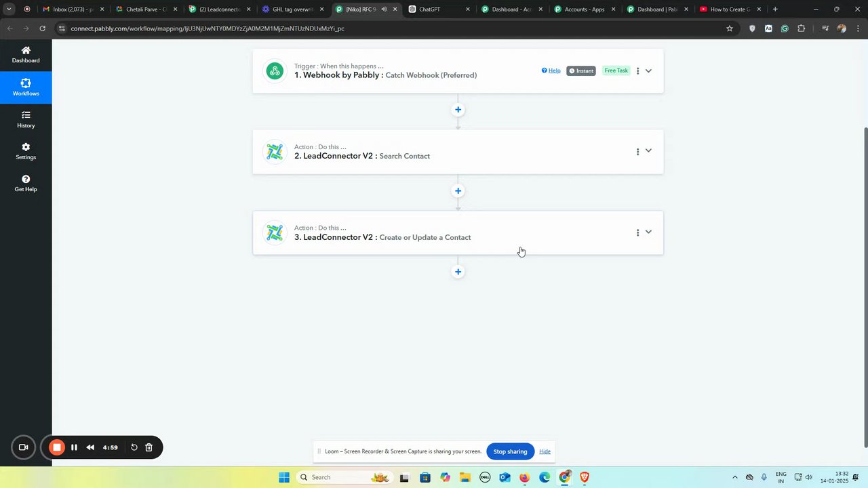Open Brave browser from the taskbar
Viewport: 868px width, 488px height.
pos(585,477)
